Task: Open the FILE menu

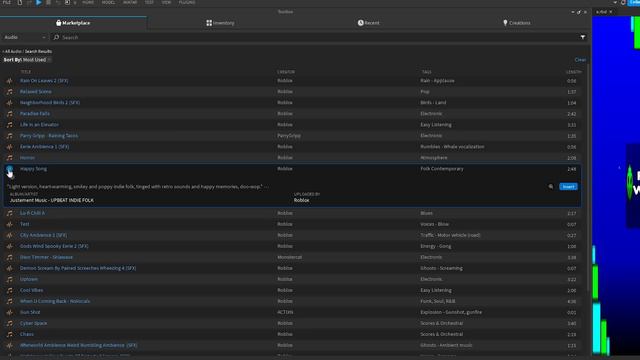Action: (7, 2)
